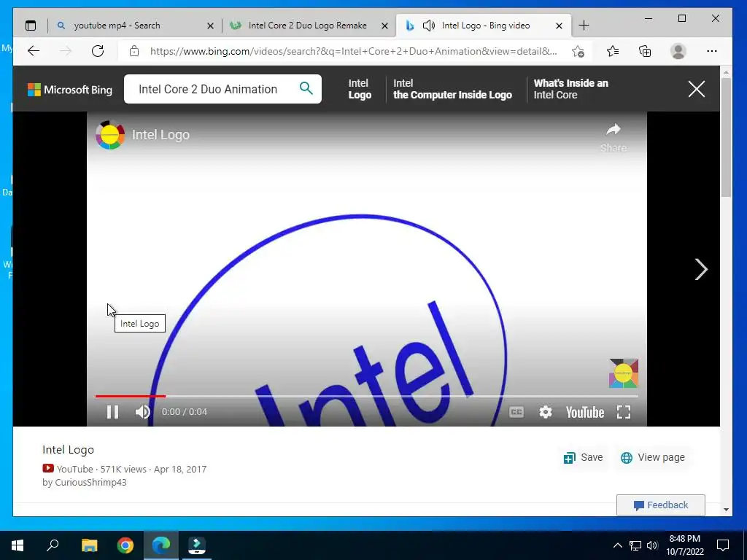The width and height of the screenshot is (747, 560).
Task: Select Intel Logo - Bing video tab
Action: pyautogui.click(x=486, y=26)
